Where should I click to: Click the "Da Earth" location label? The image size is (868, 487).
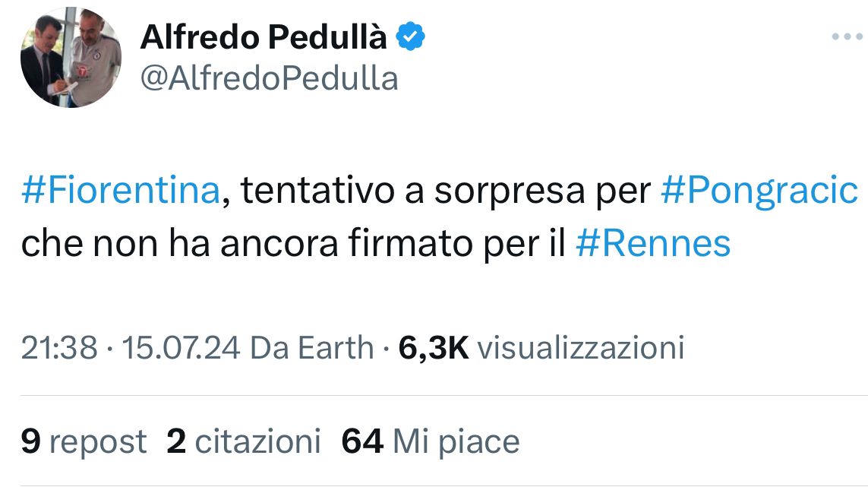tap(311, 348)
